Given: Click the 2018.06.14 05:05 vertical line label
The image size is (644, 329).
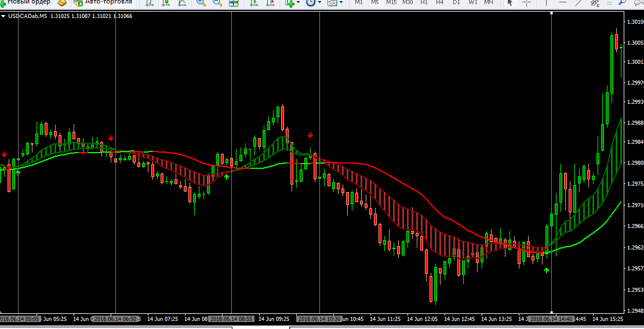Looking at the screenshot, I should (20, 319).
